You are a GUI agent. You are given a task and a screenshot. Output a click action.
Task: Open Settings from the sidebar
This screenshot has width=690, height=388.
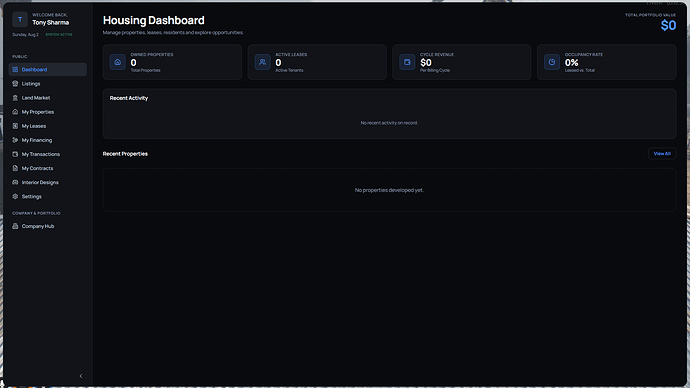click(48, 196)
